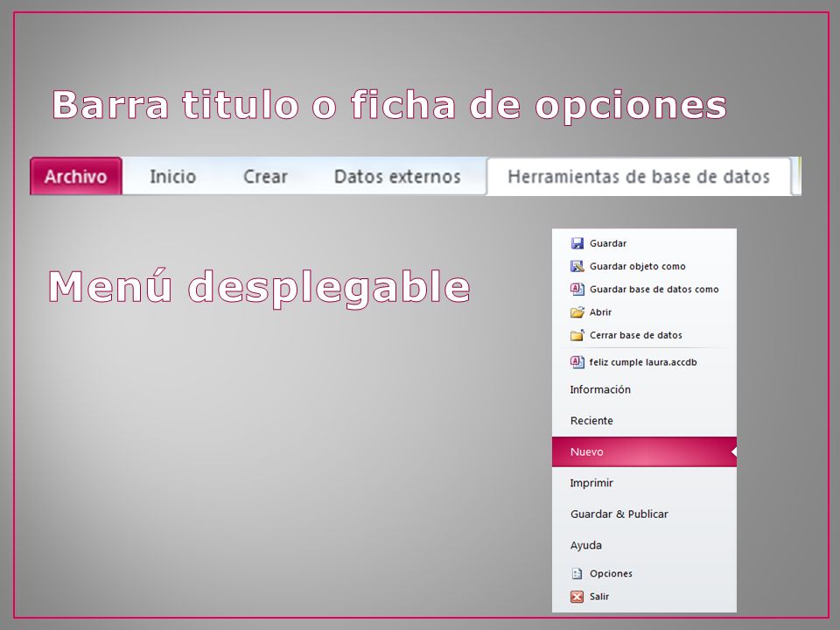The image size is (840, 630).
Task: Choose Salir to exit Access
Action: click(x=598, y=597)
